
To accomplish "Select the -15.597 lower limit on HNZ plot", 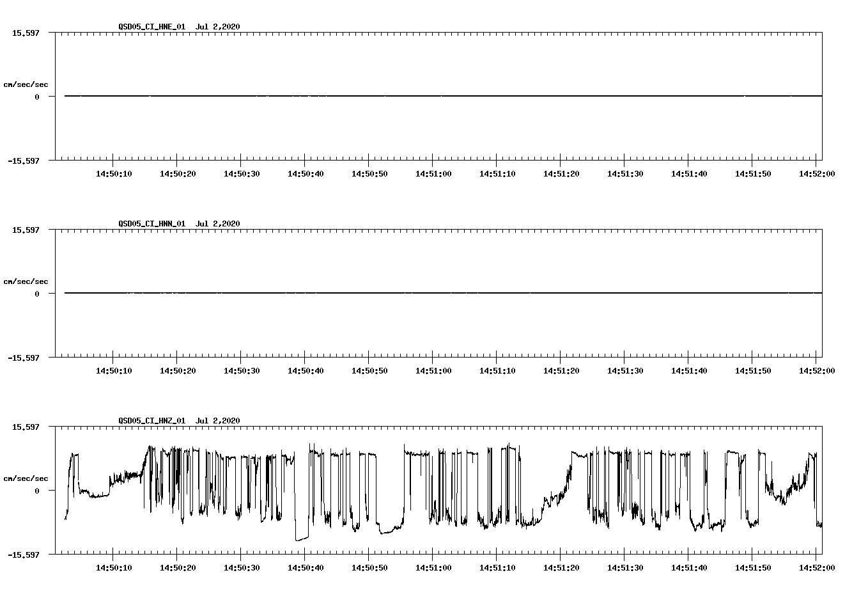I will tap(23, 555).
